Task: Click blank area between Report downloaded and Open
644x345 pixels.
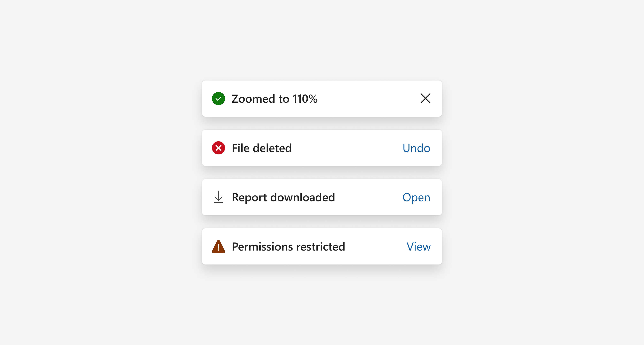Action: (369, 198)
